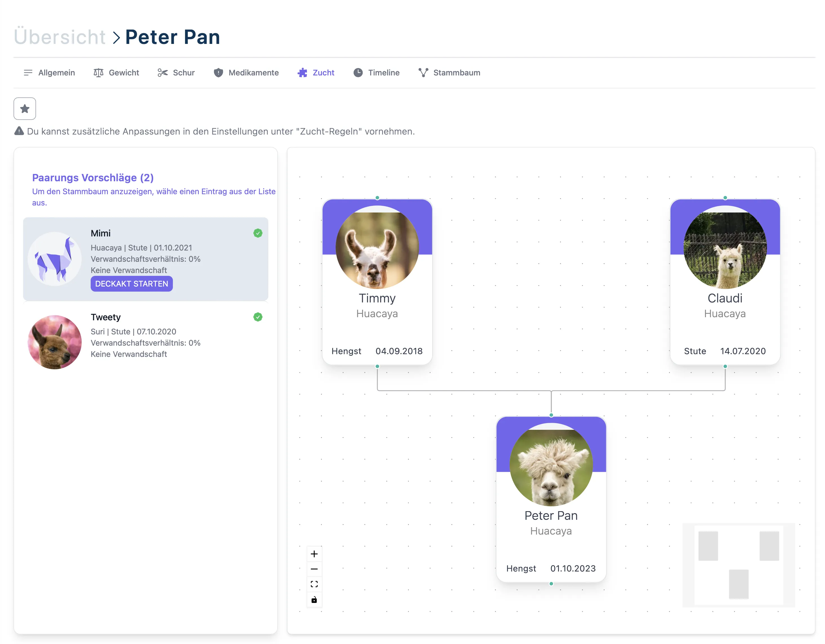Select the Timmy node in the tree
The width and height of the screenshot is (825, 644).
377,282
